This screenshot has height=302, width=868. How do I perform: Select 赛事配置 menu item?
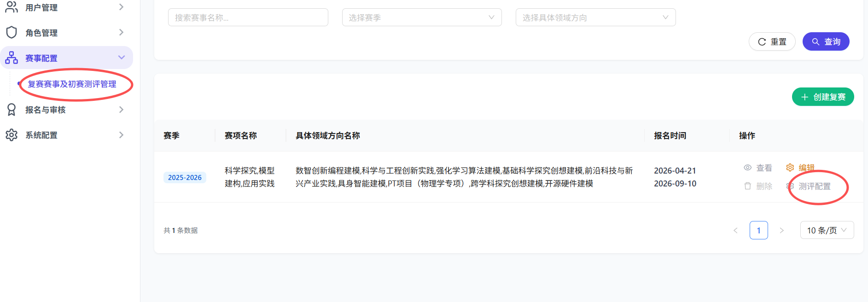coord(67,58)
